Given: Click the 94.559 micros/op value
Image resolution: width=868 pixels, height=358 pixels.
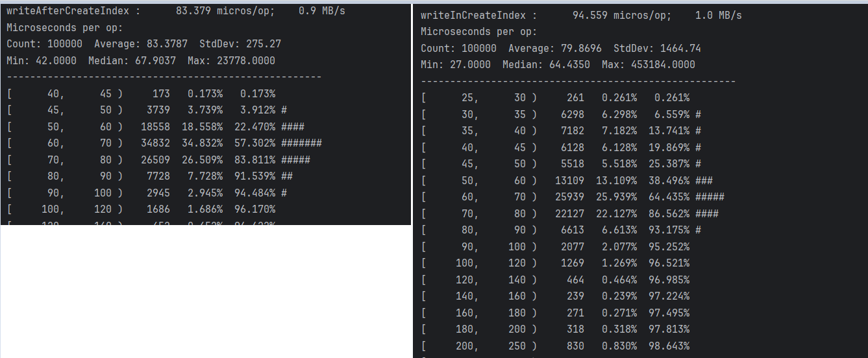Looking at the screenshot, I should 622,16.
